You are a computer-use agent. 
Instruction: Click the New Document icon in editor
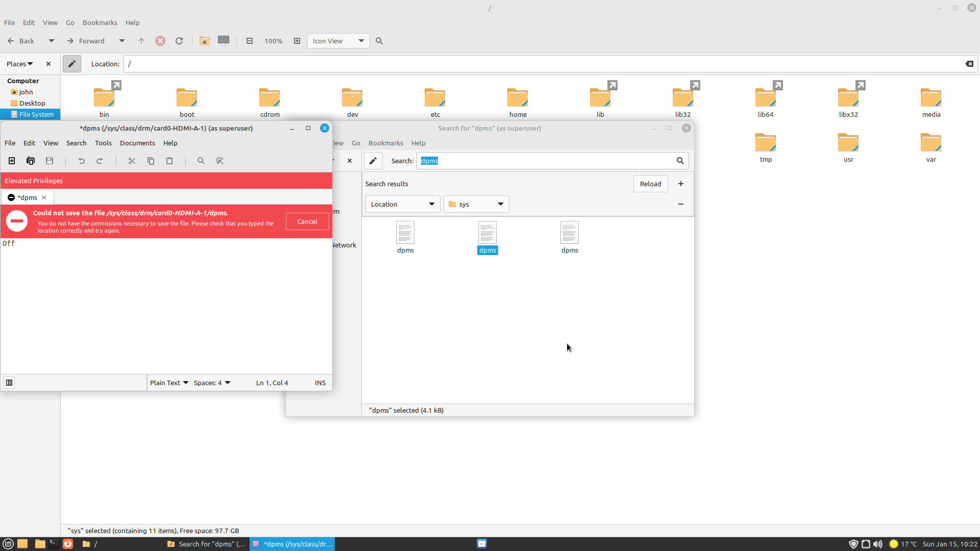[x=12, y=161]
